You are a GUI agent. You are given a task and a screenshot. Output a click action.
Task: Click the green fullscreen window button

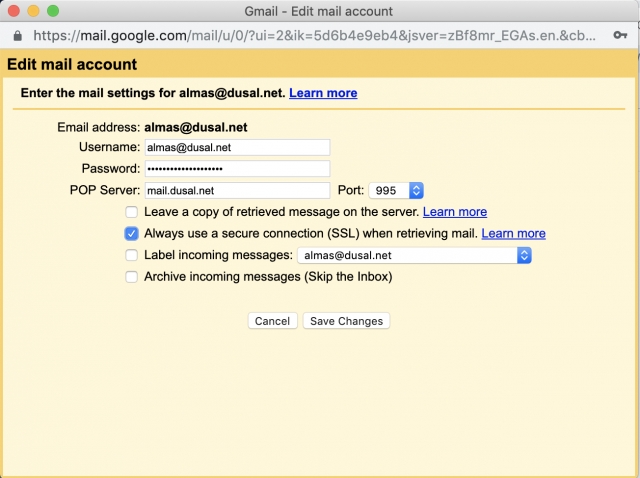[x=53, y=11]
